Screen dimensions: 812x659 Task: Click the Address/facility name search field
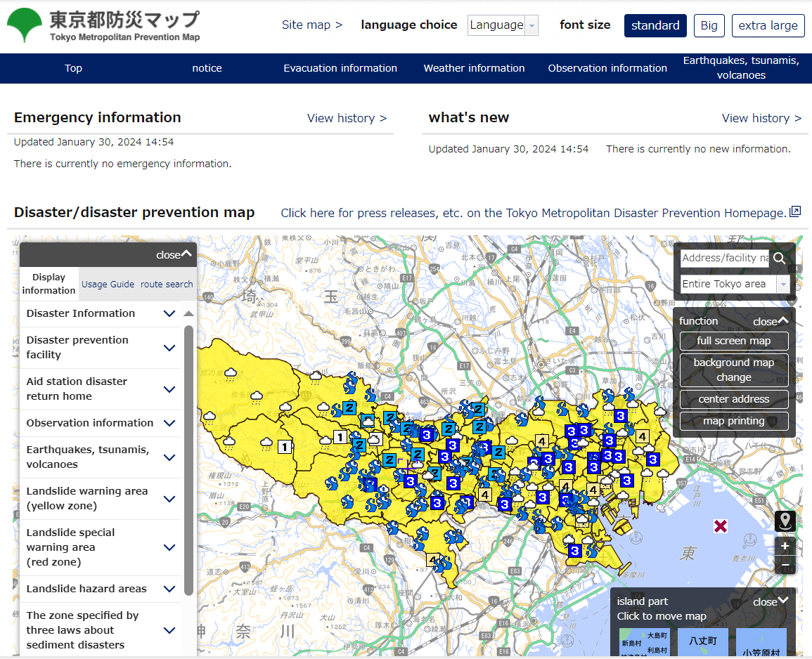(724, 258)
